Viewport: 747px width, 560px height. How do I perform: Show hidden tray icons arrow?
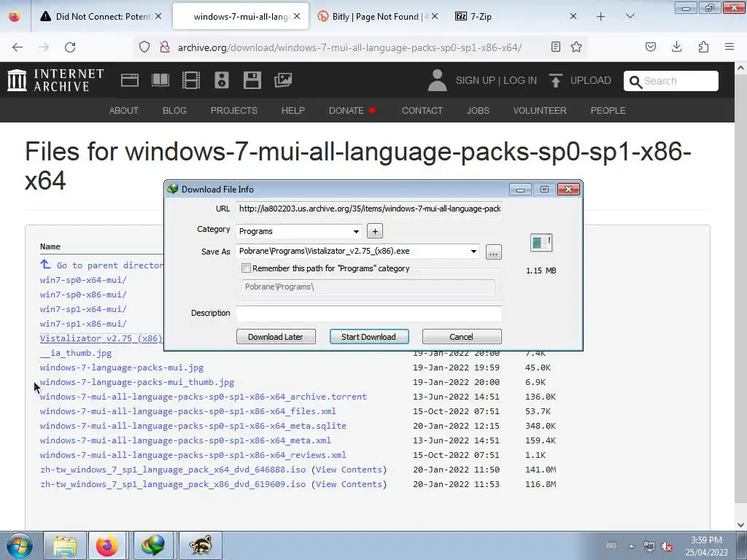coord(631,546)
